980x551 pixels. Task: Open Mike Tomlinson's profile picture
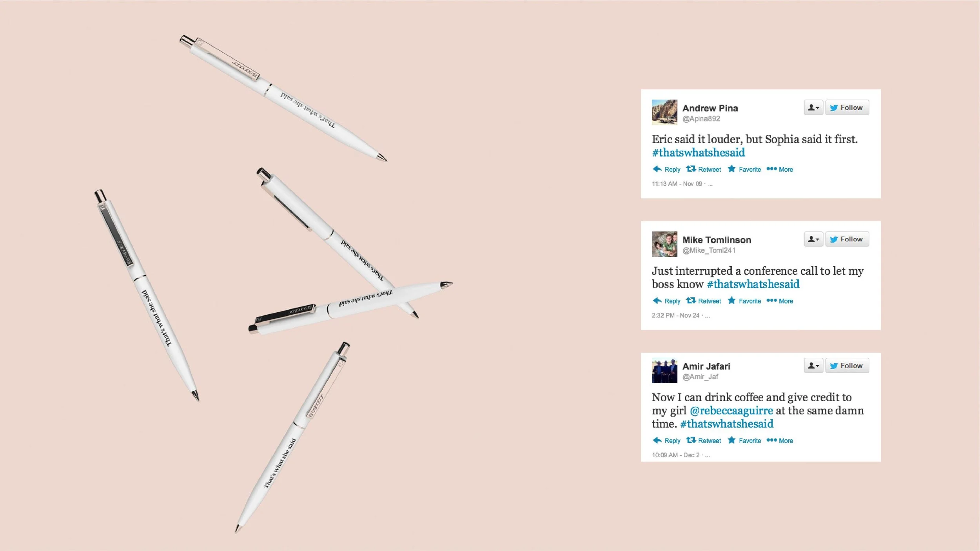pos(664,244)
